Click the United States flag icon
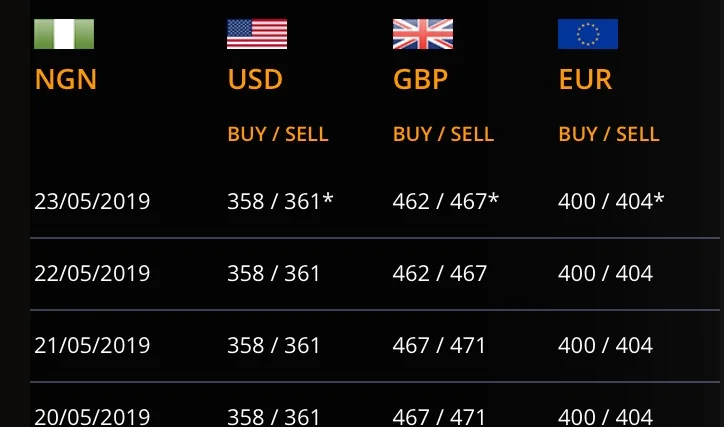Screen dimensions: 724x427 pyautogui.click(x=257, y=34)
